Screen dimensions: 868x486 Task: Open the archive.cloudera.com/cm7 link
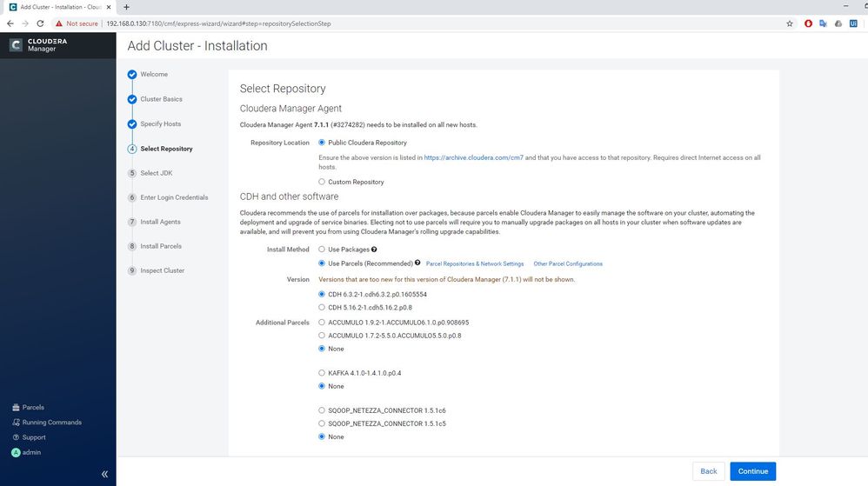click(473, 157)
